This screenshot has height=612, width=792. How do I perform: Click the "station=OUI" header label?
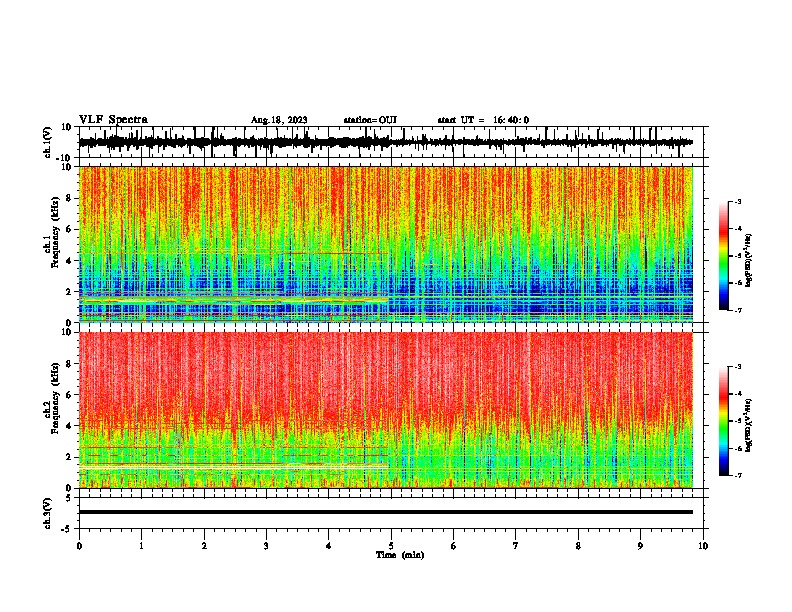tap(370, 120)
